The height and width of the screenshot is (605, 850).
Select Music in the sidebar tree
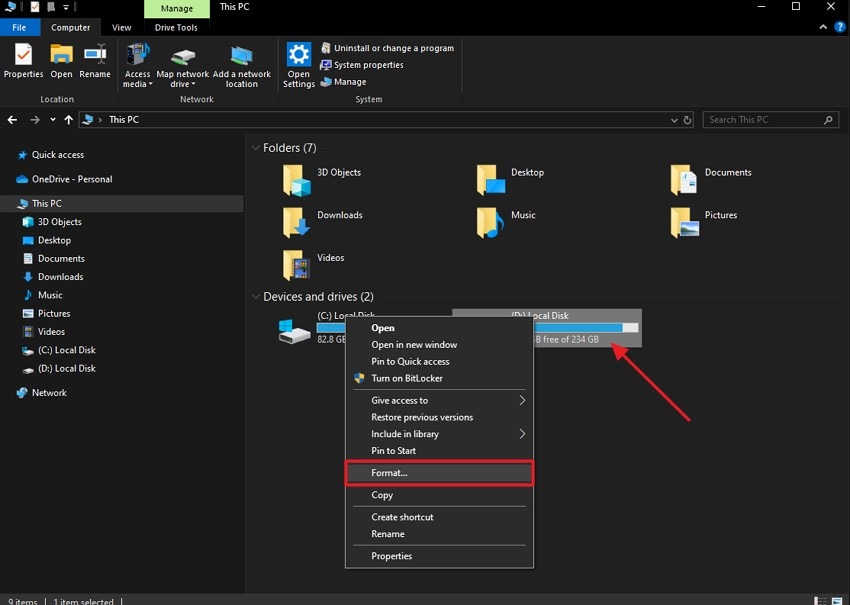coord(50,295)
